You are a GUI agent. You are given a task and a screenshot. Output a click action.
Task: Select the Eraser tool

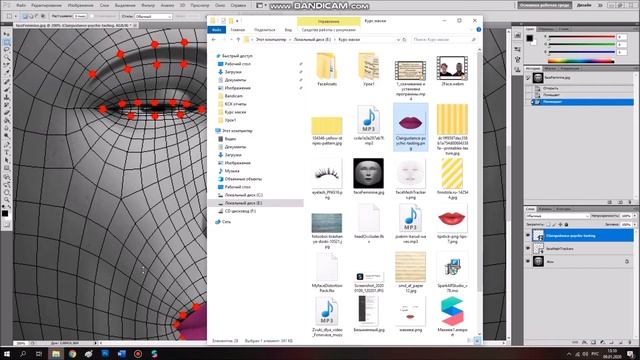click(7, 113)
